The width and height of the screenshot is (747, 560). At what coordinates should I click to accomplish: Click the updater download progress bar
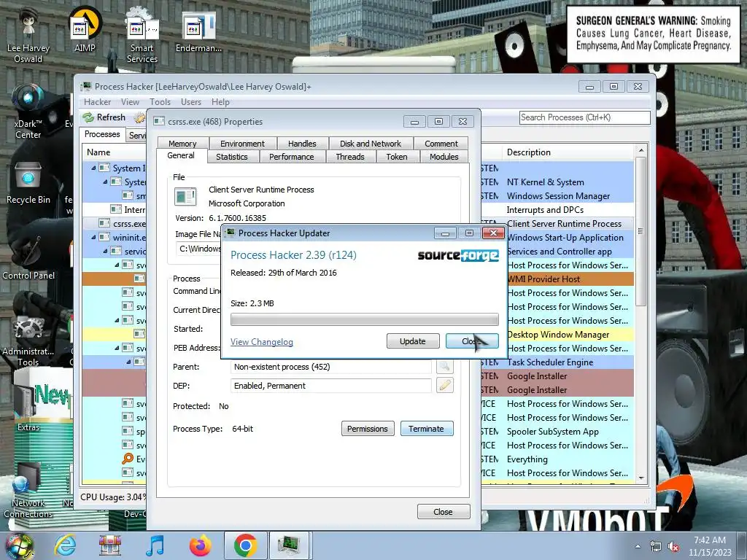pos(365,319)
